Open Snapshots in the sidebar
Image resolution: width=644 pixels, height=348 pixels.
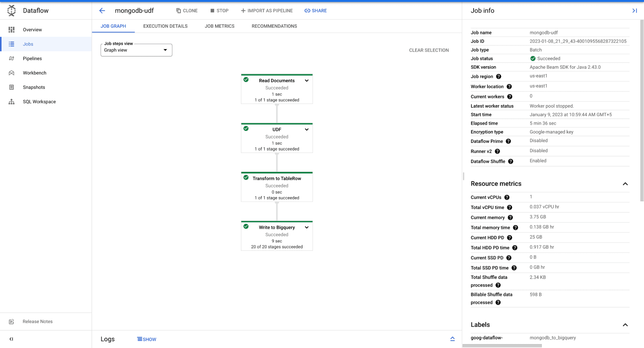point(34,87)
